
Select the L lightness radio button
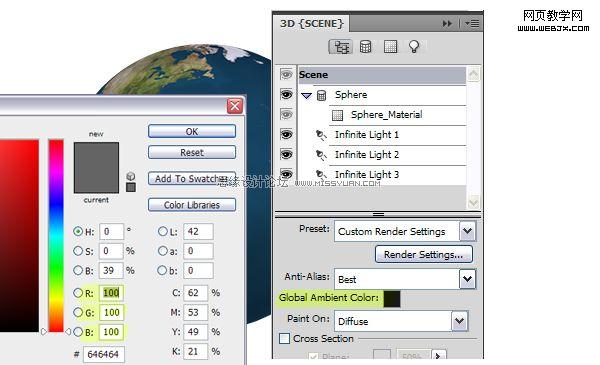(163, 231)
